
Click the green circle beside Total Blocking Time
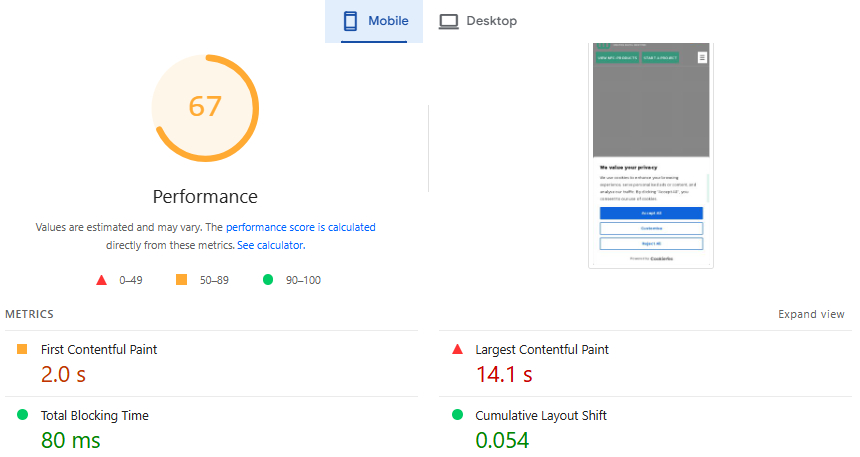tap(22, 415)
